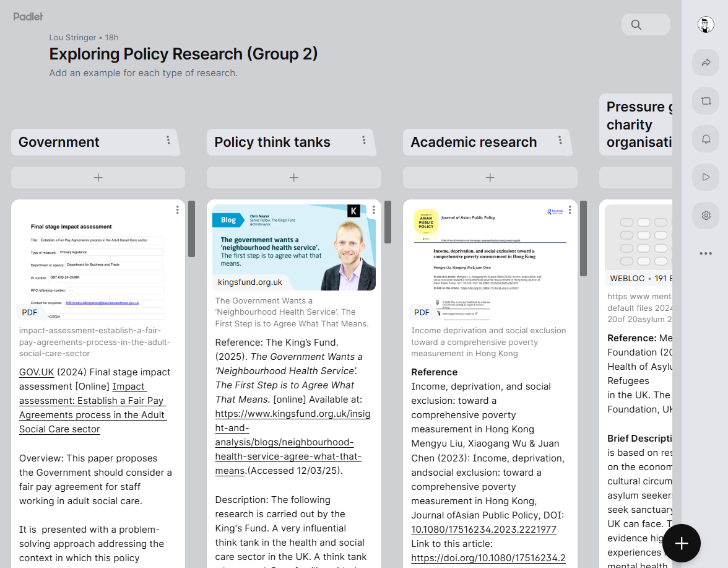The height and width of the screenshot is (568, 728).
Task: Open options menu on King's Fund post
Action: pyautogui.click(x=374, y=210)
